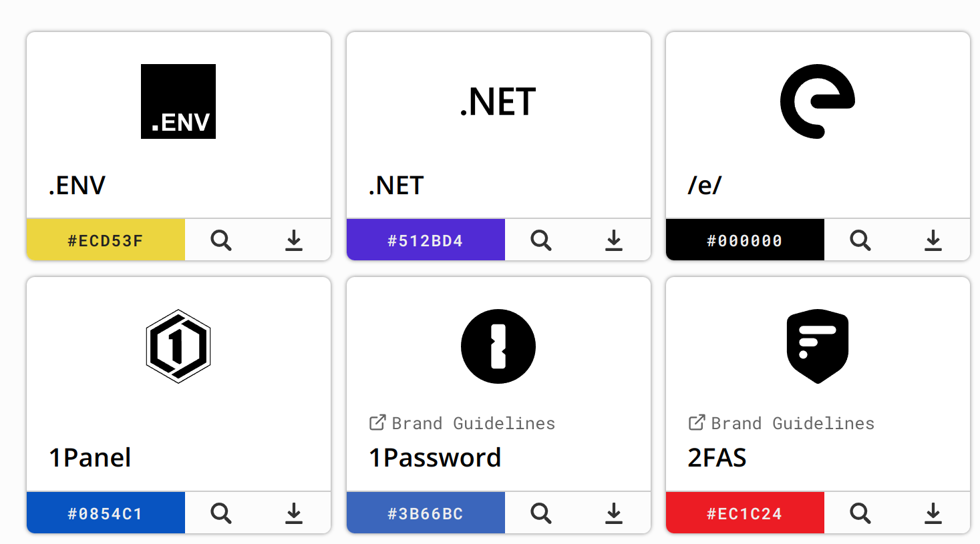Click the .ENV logo thumbnail

pyautogui.click(x=178, y=101)
